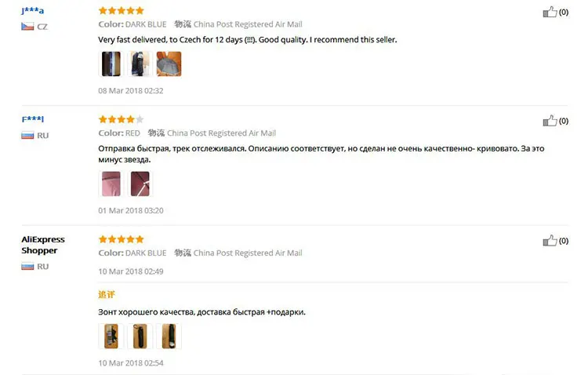Screen dimensions: 588x375
Task: Mark AliExpress Shopper review as helpful
Action: point(550,241)
